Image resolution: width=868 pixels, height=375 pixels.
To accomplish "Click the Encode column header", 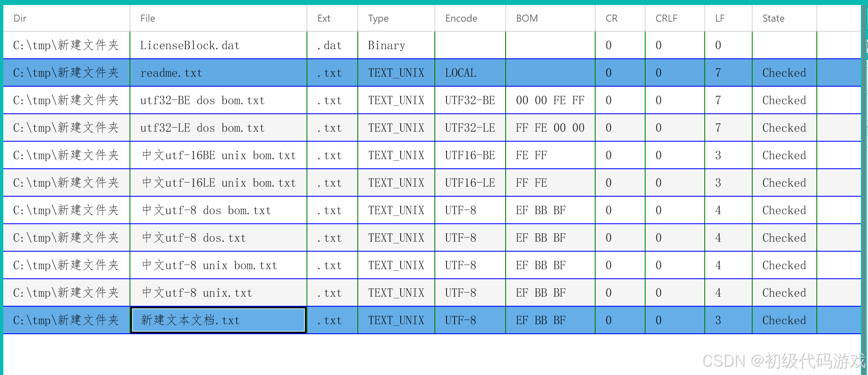I will click(461, 18).
